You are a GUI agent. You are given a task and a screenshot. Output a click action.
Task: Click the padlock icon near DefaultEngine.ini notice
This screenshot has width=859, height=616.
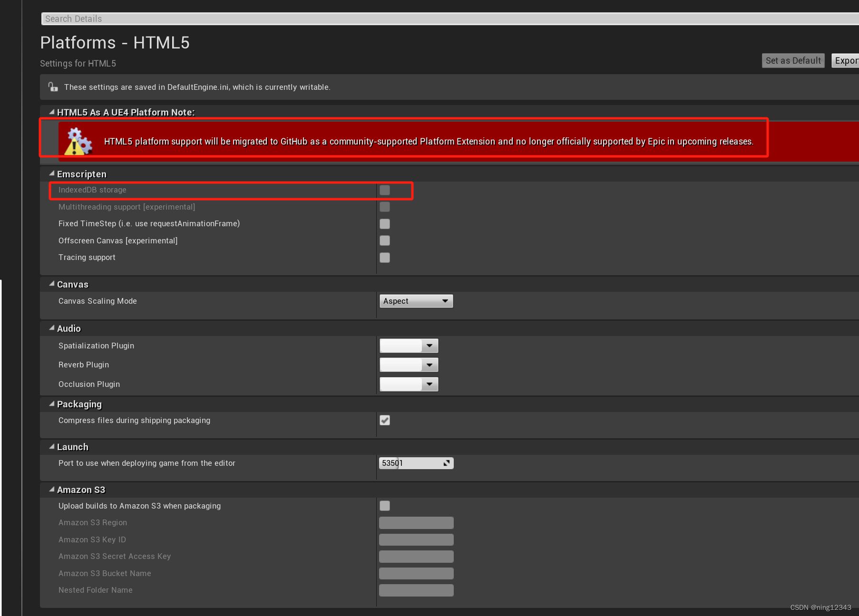52,87
